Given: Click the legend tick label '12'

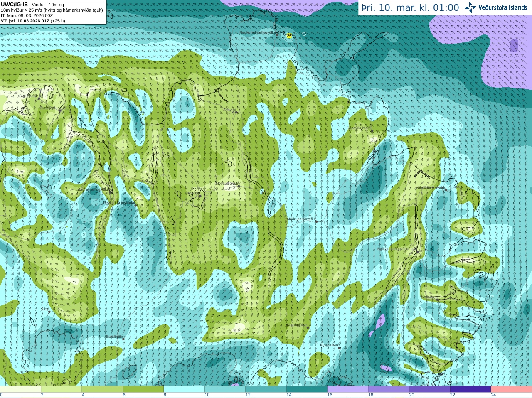Looking at the screenshot, I should (248, 395).
